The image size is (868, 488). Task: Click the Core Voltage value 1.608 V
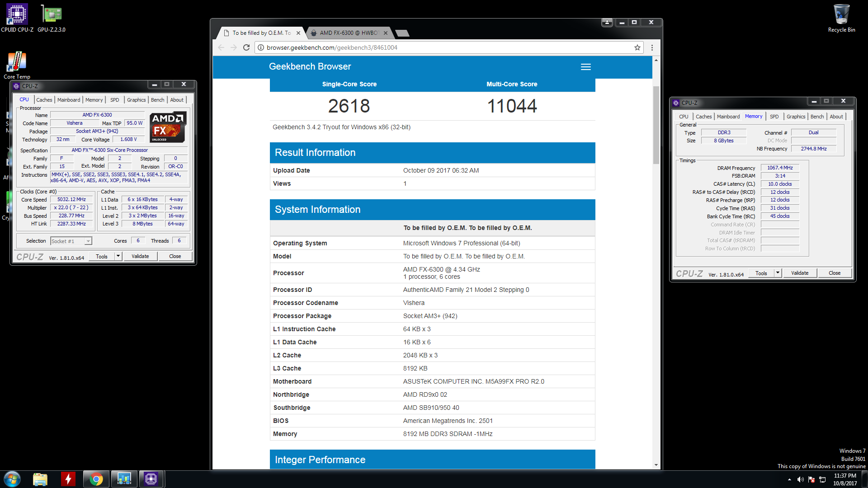128,139
